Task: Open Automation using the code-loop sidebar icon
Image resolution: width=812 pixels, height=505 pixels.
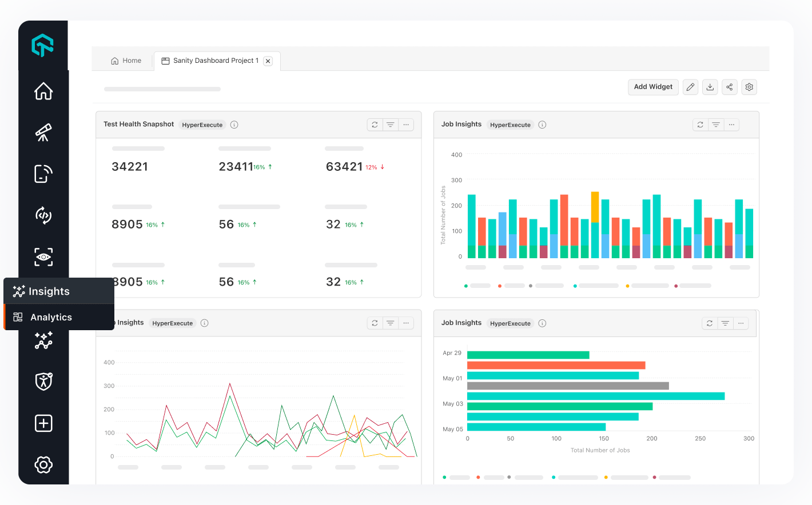Action: (x=43, y=215)
